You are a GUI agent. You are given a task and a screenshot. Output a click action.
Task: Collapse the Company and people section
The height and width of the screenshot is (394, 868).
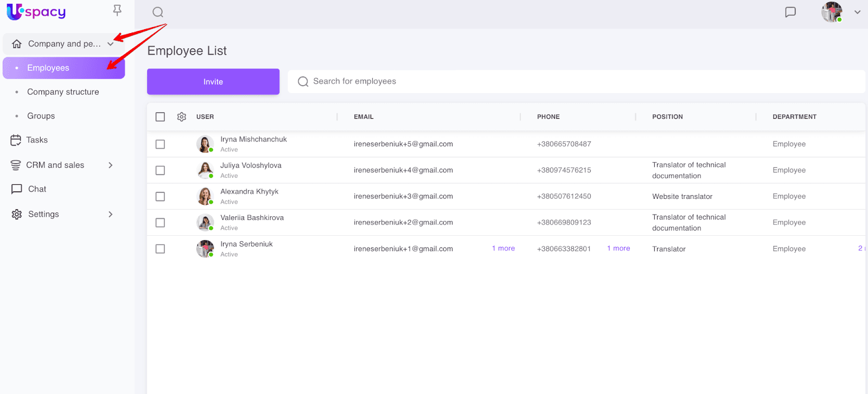tap(111, 44)
